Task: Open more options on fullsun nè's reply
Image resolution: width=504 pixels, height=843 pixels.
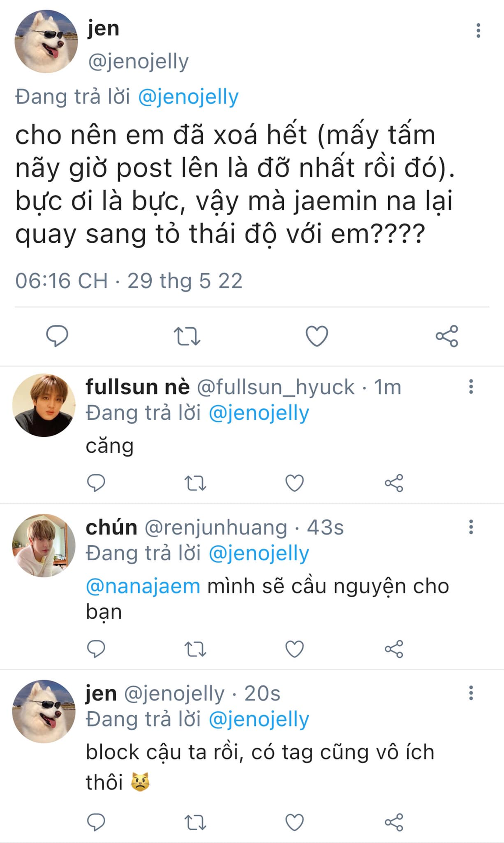Action: coord(471,386)
